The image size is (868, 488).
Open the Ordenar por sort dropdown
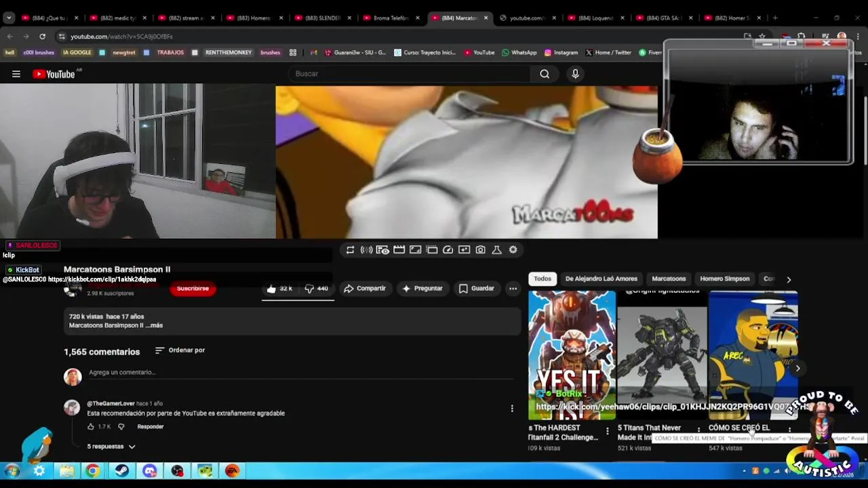coord(180,350)
